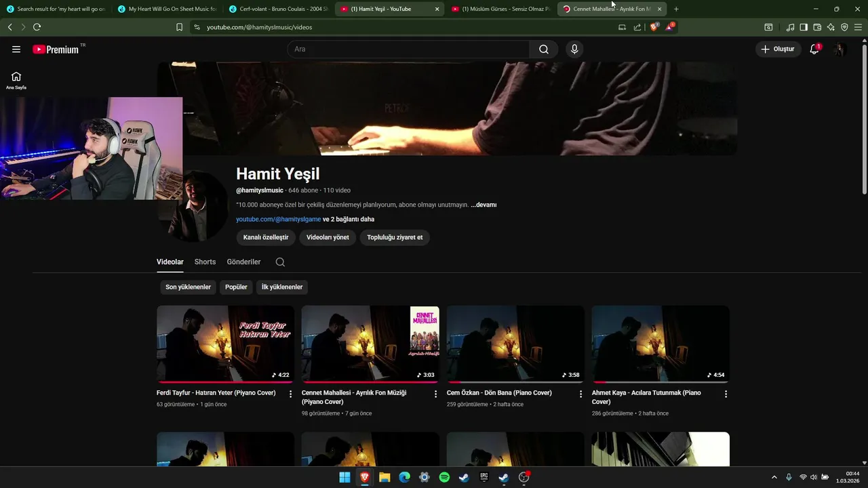Click Kanalı özelleştir button
The height and width of the screenshot is (488, 868).
(x=266, y=237)
